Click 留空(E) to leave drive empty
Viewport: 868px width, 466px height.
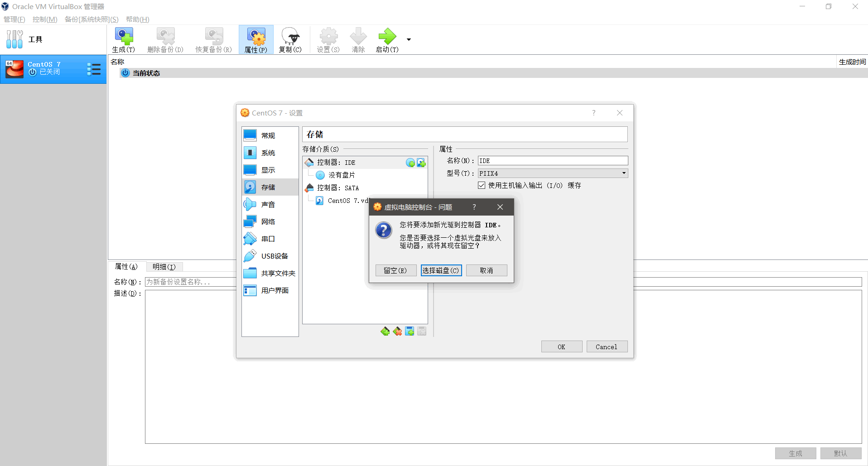[396, 270]
